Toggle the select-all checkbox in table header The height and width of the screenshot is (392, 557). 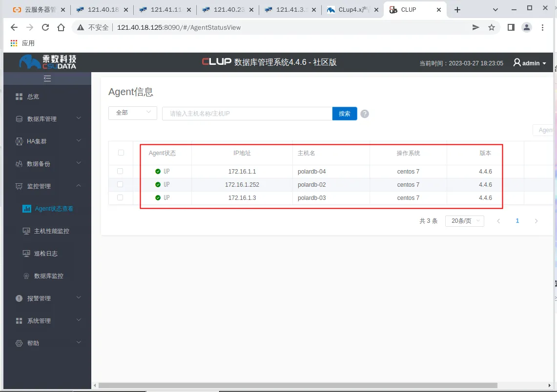pos(121,153)
